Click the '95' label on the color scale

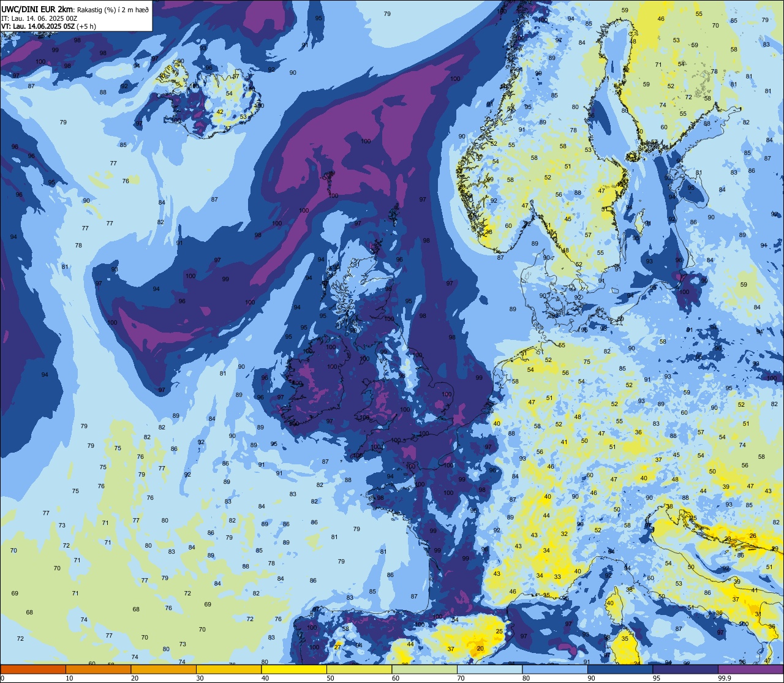657,678
